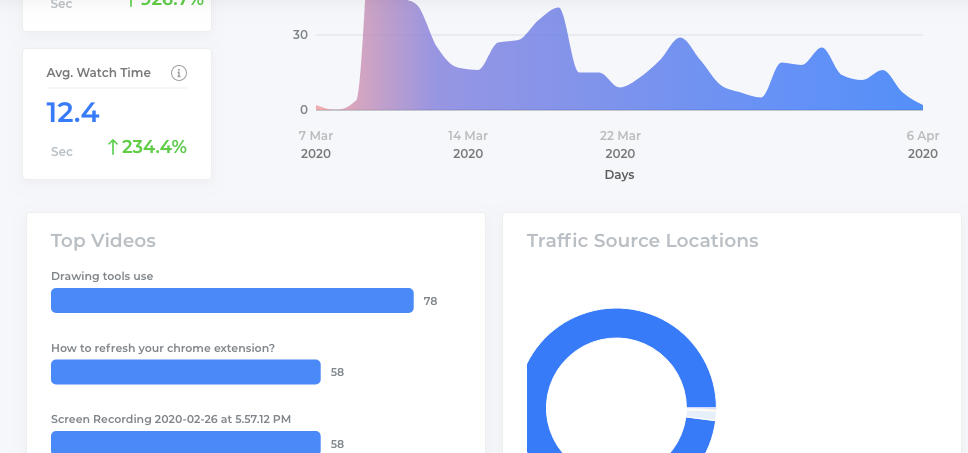Click the Drawing tools use bar
The height and width of the screenshot is (453, 968).
point(232,301)
